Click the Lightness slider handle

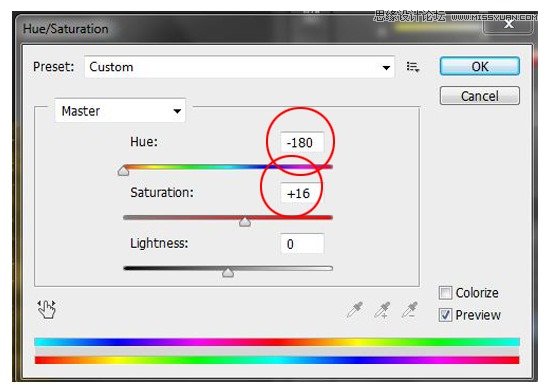(x=228, y=272)
